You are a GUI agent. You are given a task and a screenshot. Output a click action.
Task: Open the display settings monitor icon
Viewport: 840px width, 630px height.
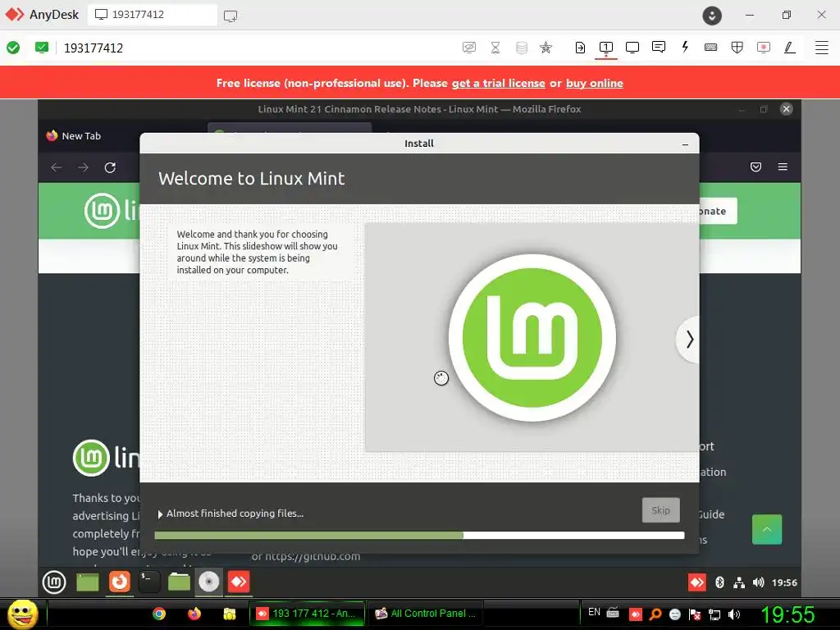pyautogui.click(x=632, y=48)
